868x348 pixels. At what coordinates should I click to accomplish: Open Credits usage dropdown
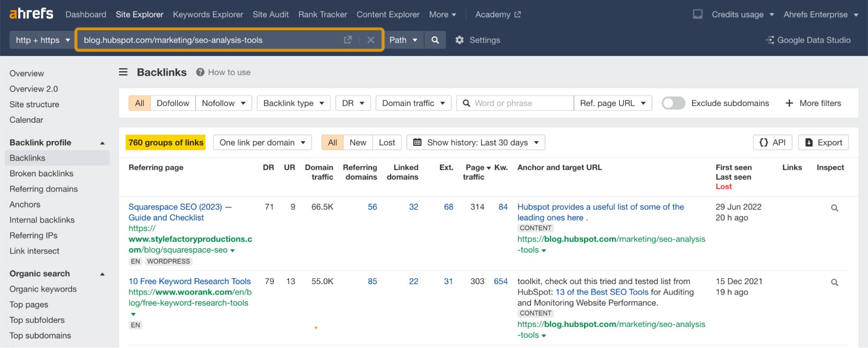coord(743,14)
